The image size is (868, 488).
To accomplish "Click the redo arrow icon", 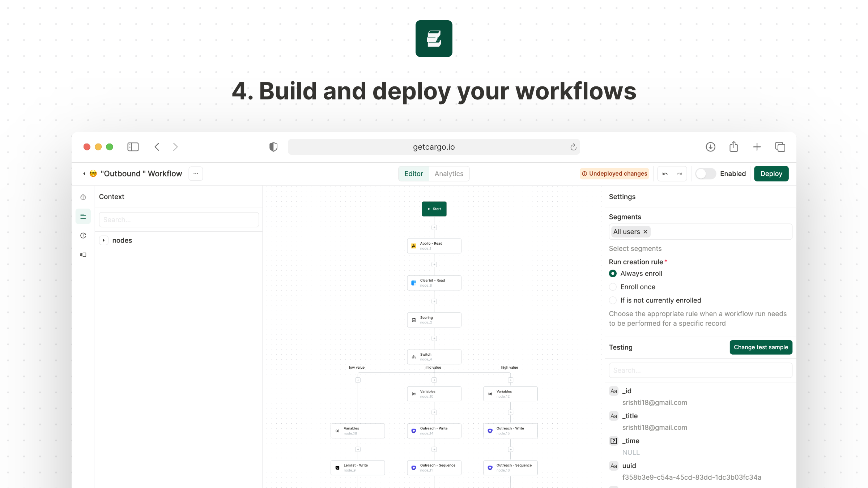I will tap(680, 174).
